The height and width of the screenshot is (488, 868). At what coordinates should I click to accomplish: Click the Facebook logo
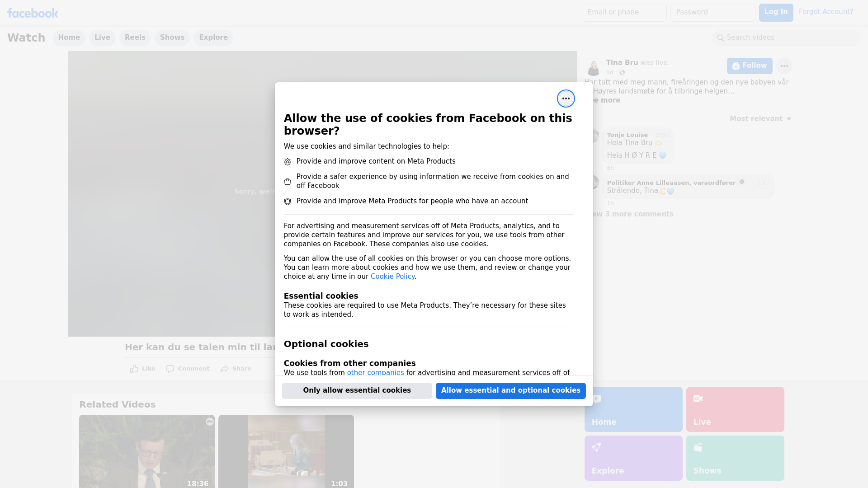[x=33, y=13]
